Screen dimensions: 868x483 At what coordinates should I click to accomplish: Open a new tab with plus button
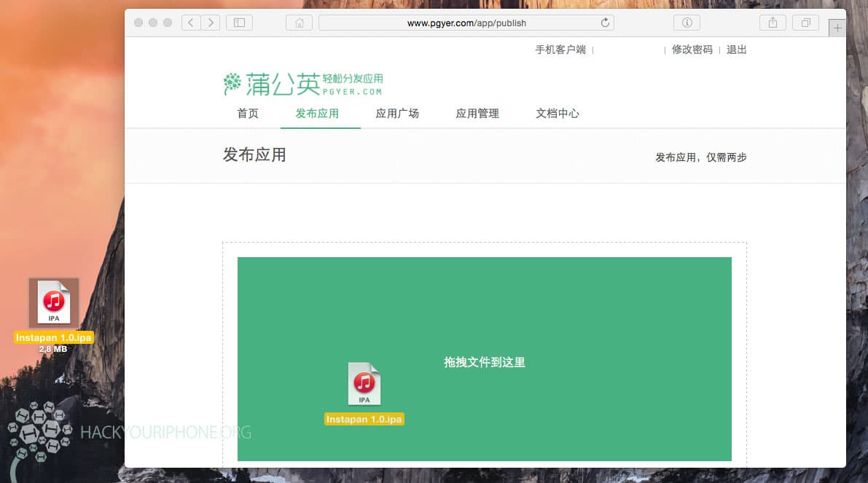[x=837, y=28]
